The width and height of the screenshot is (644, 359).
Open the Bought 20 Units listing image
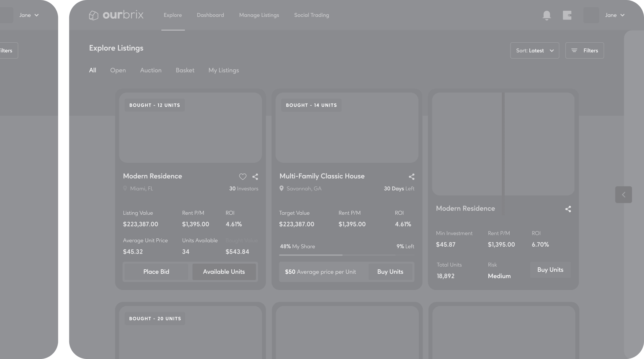point(190,332)
